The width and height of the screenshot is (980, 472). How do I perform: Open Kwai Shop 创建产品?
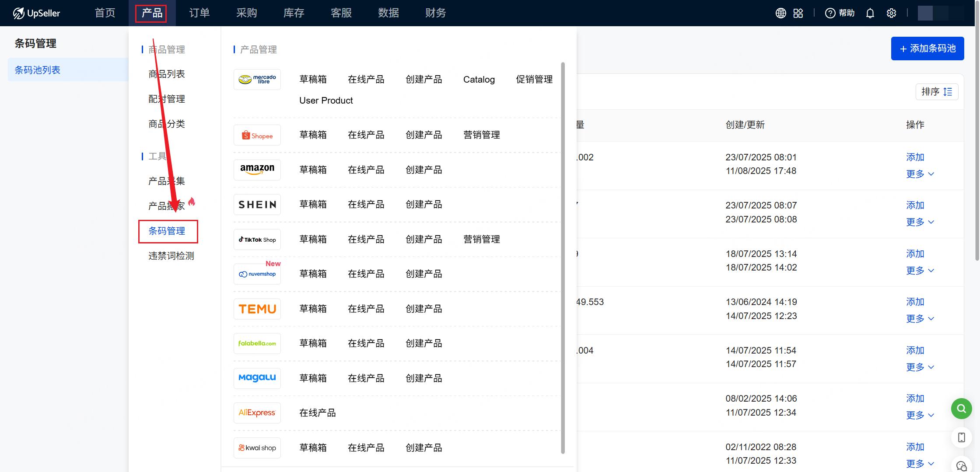pyautogui.click(x=424, y=448)
